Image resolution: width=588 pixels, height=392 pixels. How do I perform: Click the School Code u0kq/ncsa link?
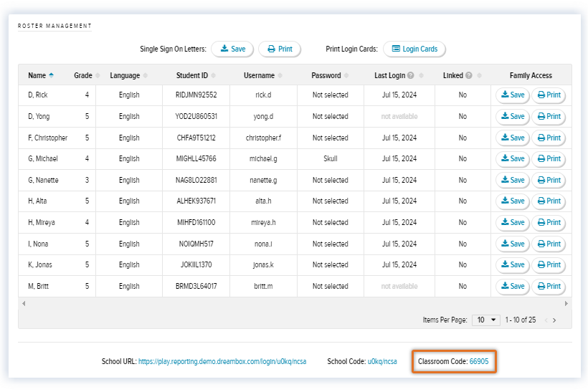[381, 362]
